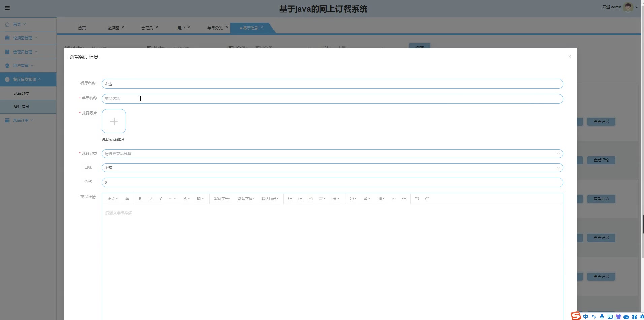Close the 用户 tab
The width and height of the screenshot is (644, 320).
[x=189, y=27]
